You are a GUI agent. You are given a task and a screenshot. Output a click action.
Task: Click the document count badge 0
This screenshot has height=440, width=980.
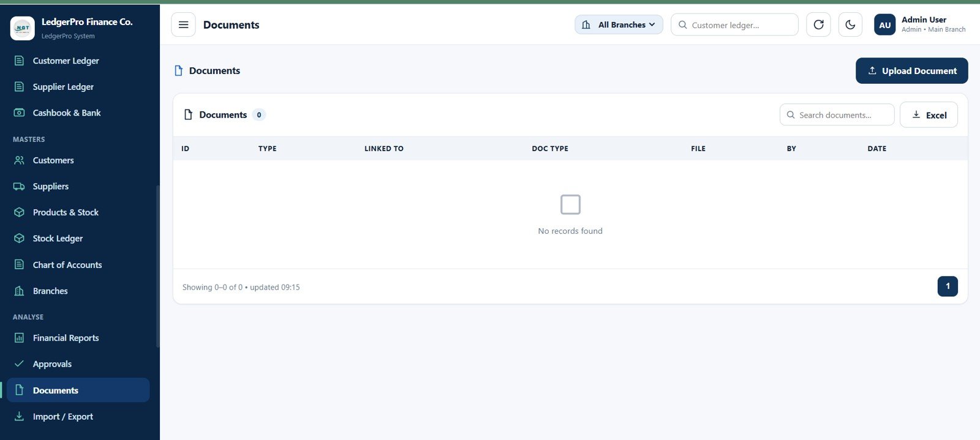[x=259, y=114]
